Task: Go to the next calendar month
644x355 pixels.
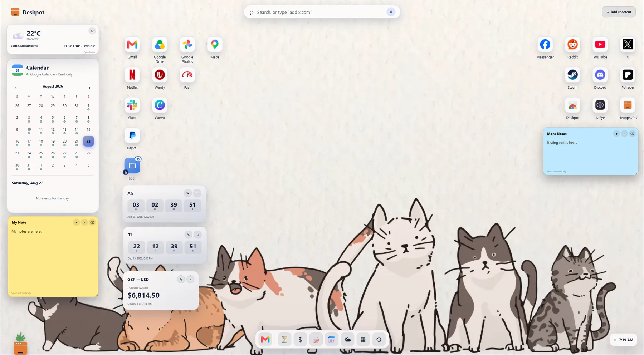Action: coord(89,88)
